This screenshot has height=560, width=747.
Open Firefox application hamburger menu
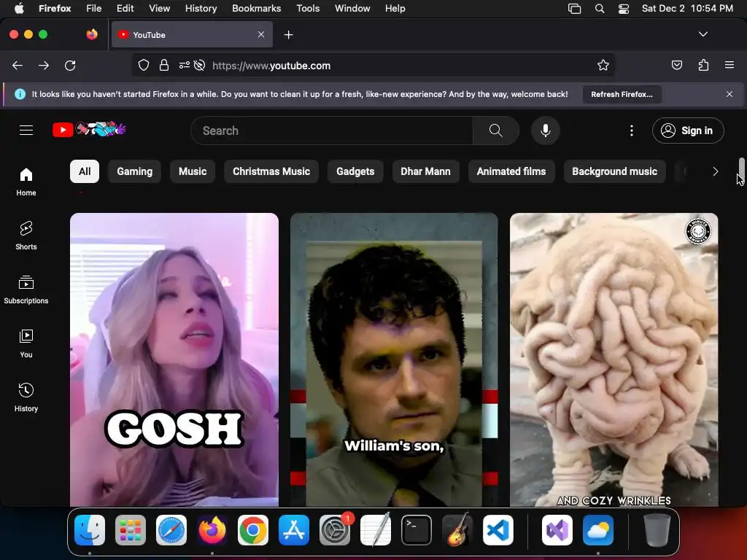click(x=729, y=65)
